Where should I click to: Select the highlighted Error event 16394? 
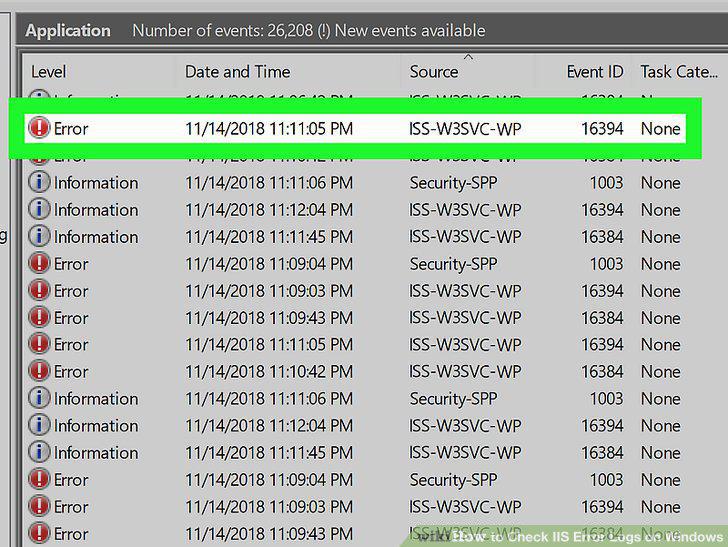[355, 128]
